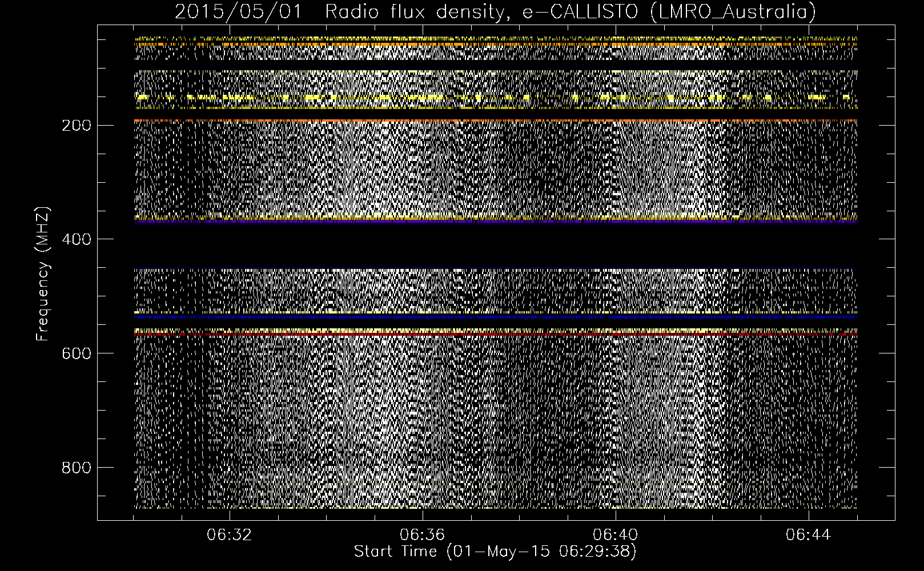Screen dimensions: 924x571
Task: Select the 06:32 time axis label
Action: [229, 535]
